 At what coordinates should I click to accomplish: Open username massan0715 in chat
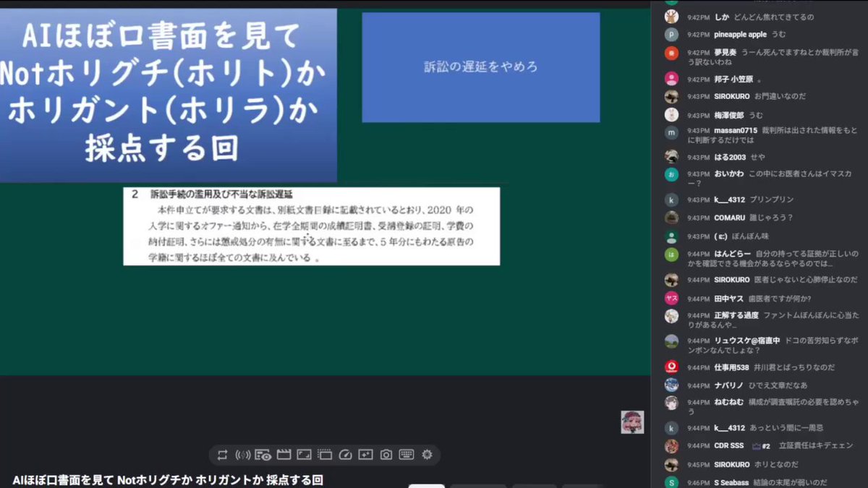click(x=736, y=130)
